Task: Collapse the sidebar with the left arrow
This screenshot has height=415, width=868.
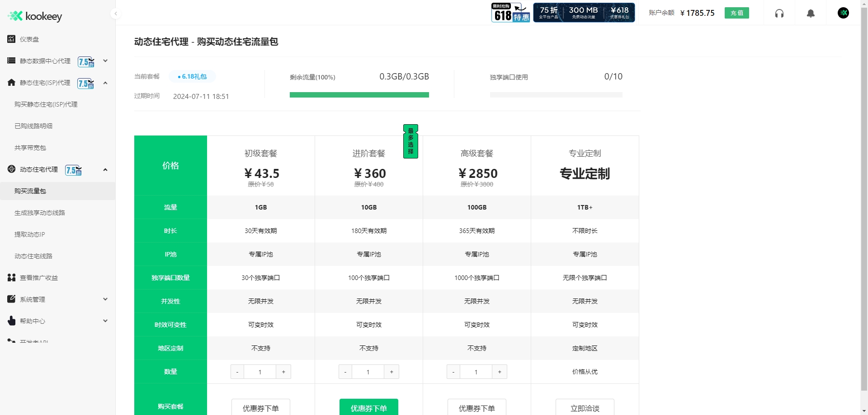Action: pyautogui.click(x=116, y=14)
